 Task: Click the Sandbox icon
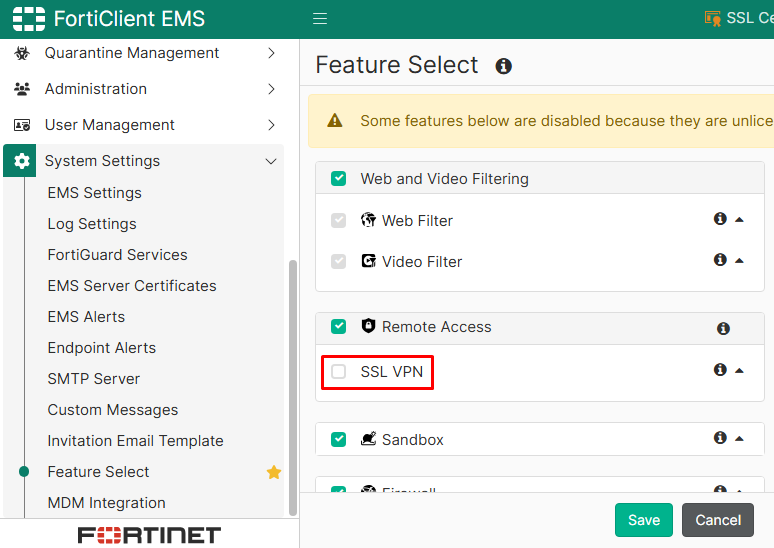368,438
